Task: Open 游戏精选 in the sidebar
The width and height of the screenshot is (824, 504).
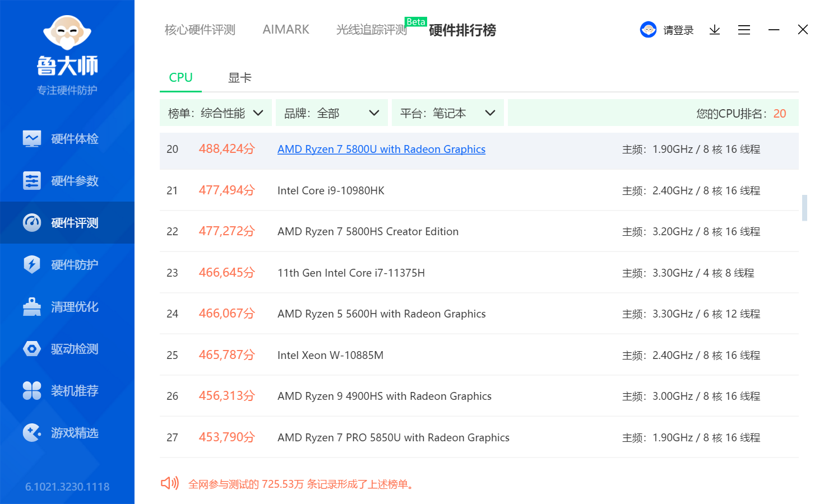Action: 67,432
